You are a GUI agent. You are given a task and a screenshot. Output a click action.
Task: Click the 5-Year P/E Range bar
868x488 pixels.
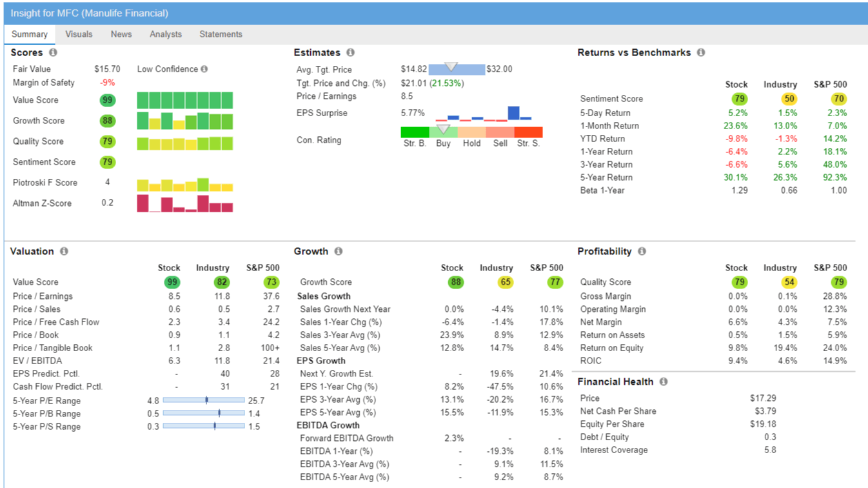204,400
